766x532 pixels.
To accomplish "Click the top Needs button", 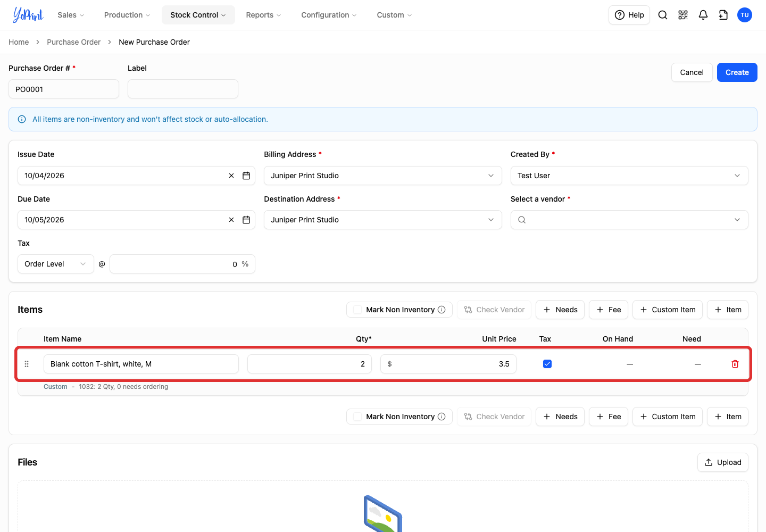I will pos(560,310).
